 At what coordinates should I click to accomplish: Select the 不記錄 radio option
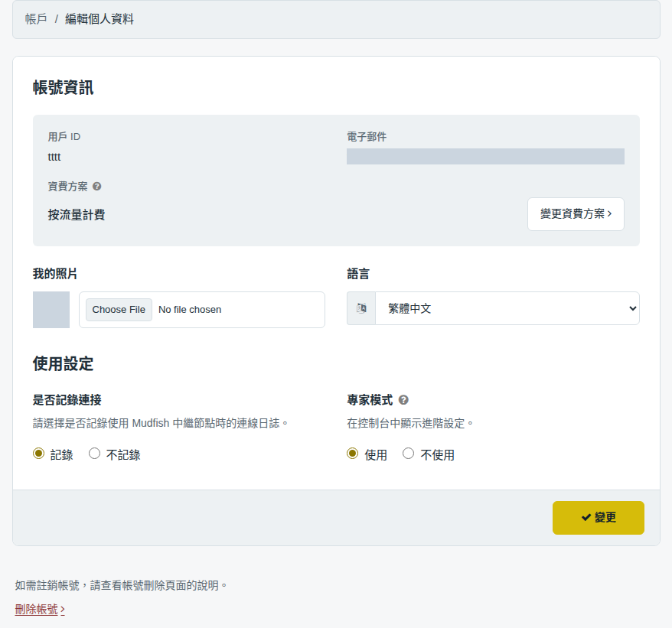point(94,454)
